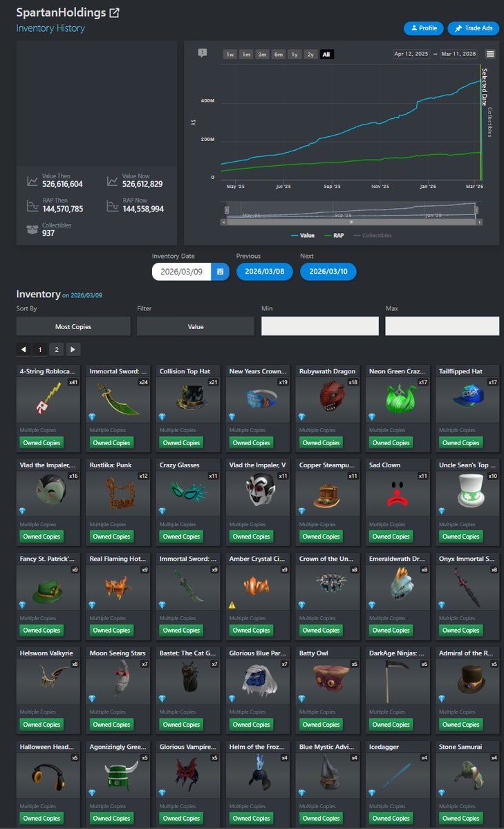Select the 1m chart range
Viewport: 504px width, 829px height.
[x=246, y=55]
